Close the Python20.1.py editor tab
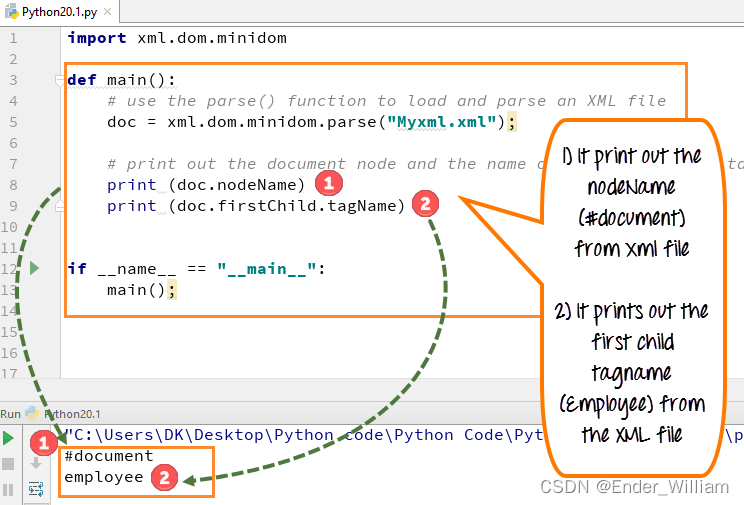 click(108, 11)
